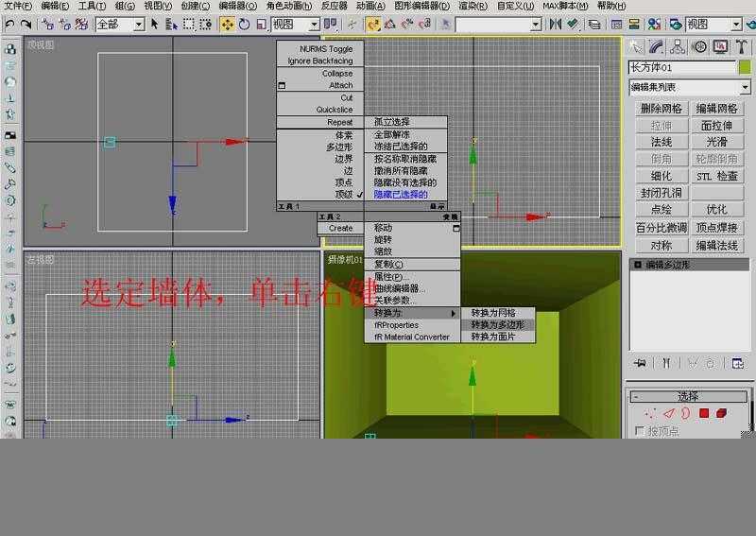Select 隐藏已选择的 in quad menu

click(401, 195)
